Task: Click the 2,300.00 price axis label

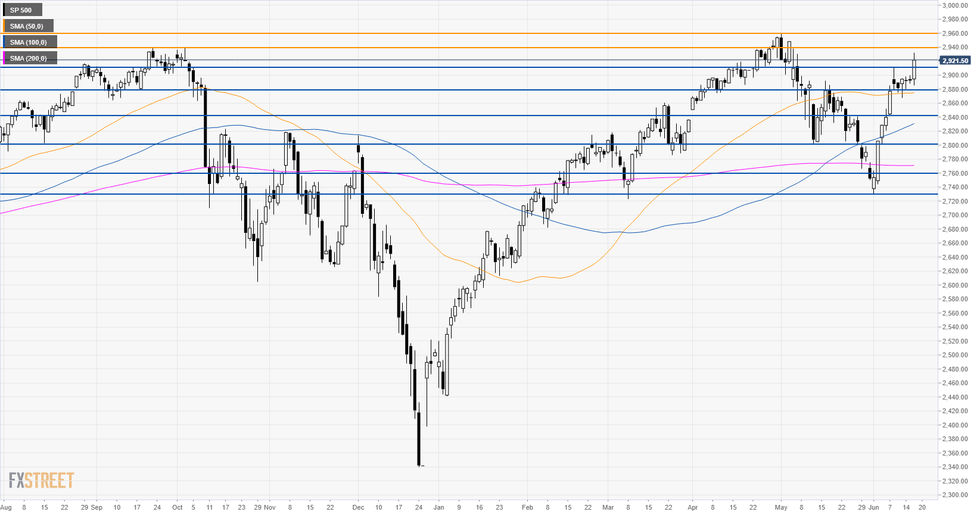Action: click(955, 495)
